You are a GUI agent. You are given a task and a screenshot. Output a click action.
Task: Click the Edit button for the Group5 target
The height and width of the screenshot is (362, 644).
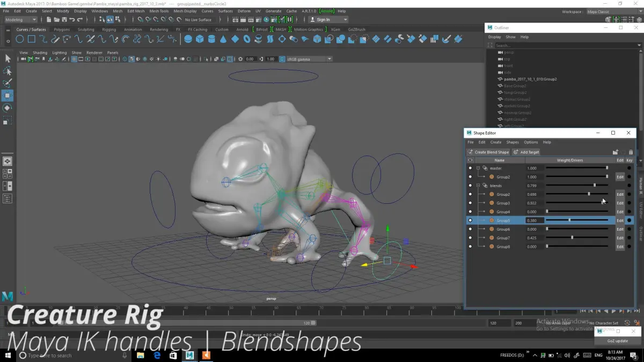pyautogui.click(x=620, y=220)
